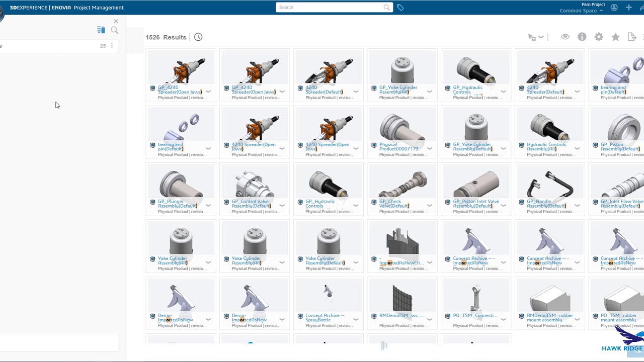Viewport: 644px width, 362px height.
Task: Open GP_Piston Inlet Valve Assembly(Default) link
Action: coord(476,204)
